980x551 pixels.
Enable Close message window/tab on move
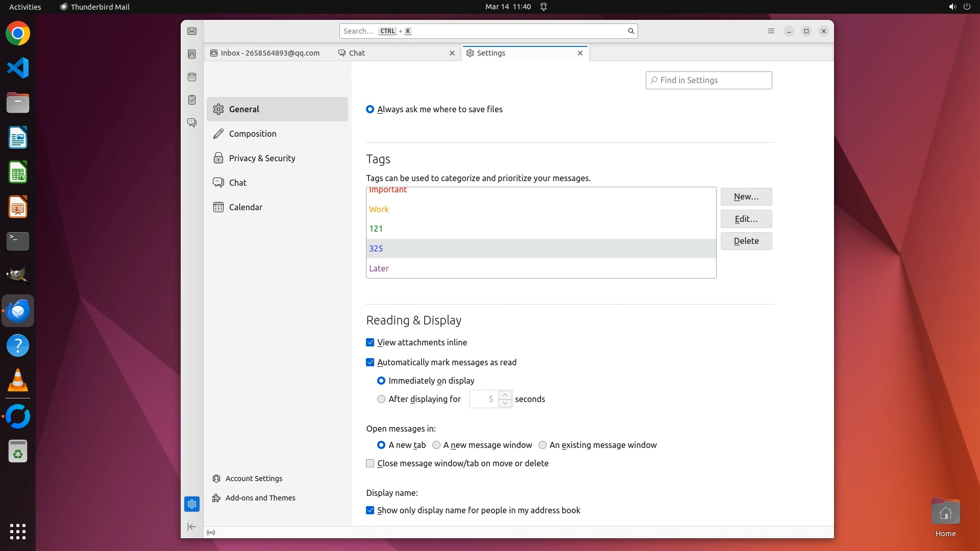pyautogui.click(x=370, y=464)
